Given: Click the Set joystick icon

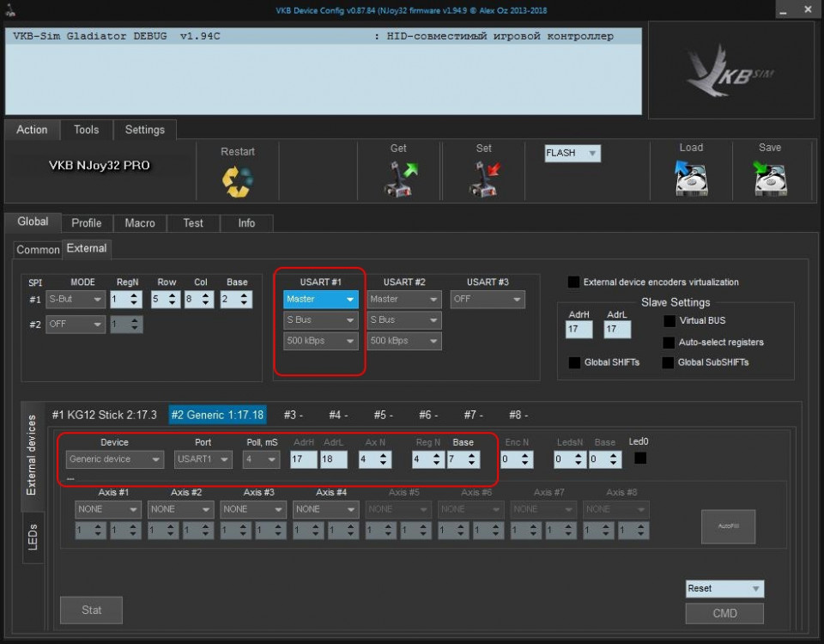Looking at the screenshot, I should click(x=483, y=179).
